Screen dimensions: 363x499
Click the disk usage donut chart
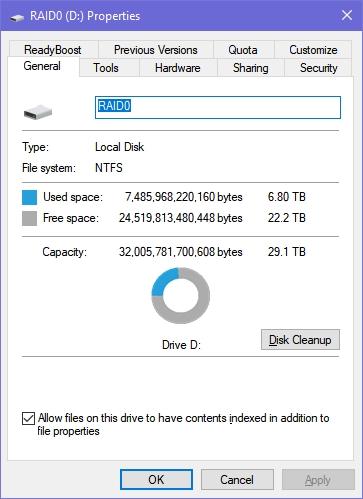pos(180,295)
